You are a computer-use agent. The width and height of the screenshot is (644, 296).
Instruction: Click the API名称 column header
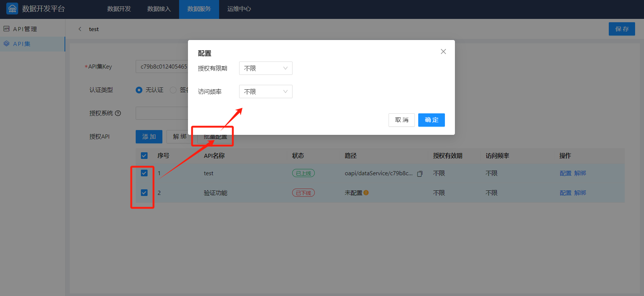(214, 156)
